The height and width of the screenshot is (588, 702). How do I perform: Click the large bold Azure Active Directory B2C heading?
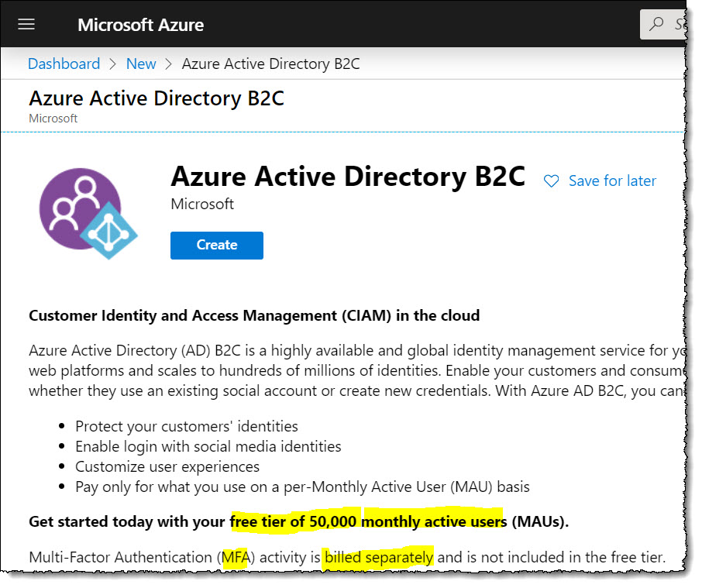point(348,177)
